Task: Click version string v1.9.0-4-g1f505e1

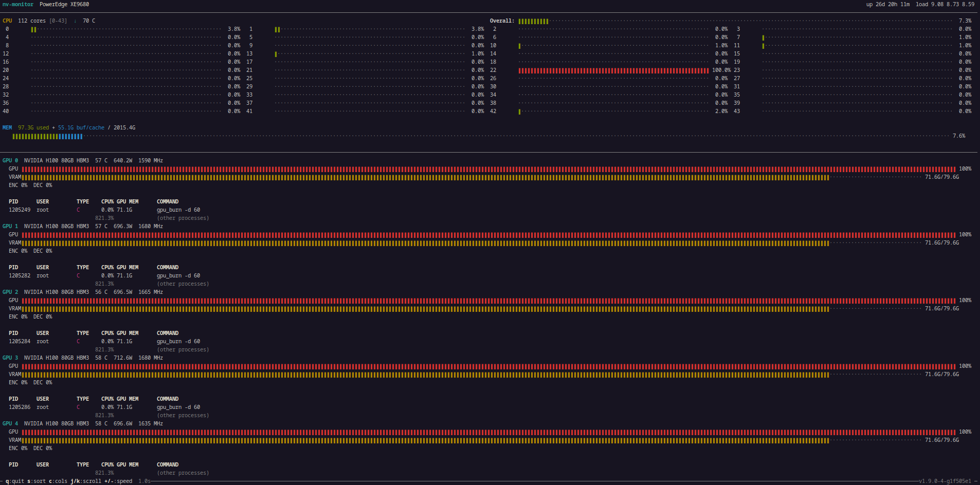Action: pyautogui.click(x=945, y=481)
